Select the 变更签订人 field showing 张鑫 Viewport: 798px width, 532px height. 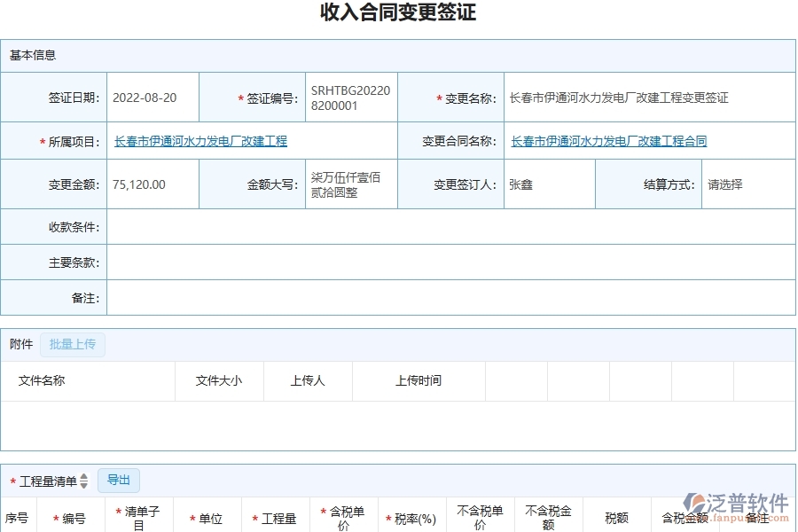point(550,184)
